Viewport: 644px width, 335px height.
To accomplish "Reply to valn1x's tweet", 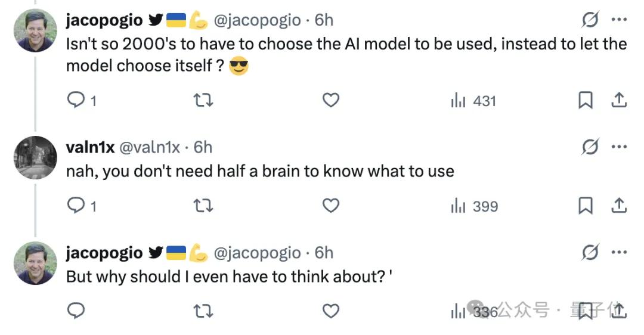I will coord(76,206).
